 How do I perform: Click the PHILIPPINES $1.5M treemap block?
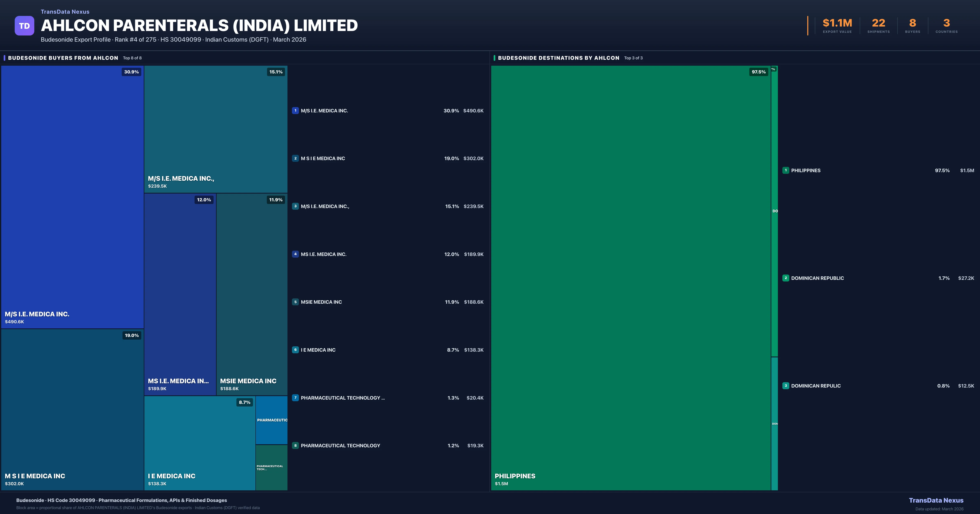pyautogui.click(x=631, y=278)
